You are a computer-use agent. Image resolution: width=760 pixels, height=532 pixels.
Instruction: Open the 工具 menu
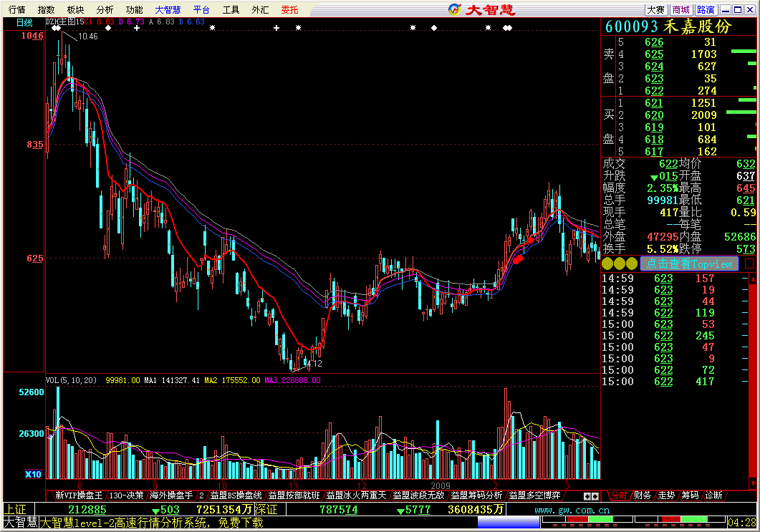click(x=231, y=10)
